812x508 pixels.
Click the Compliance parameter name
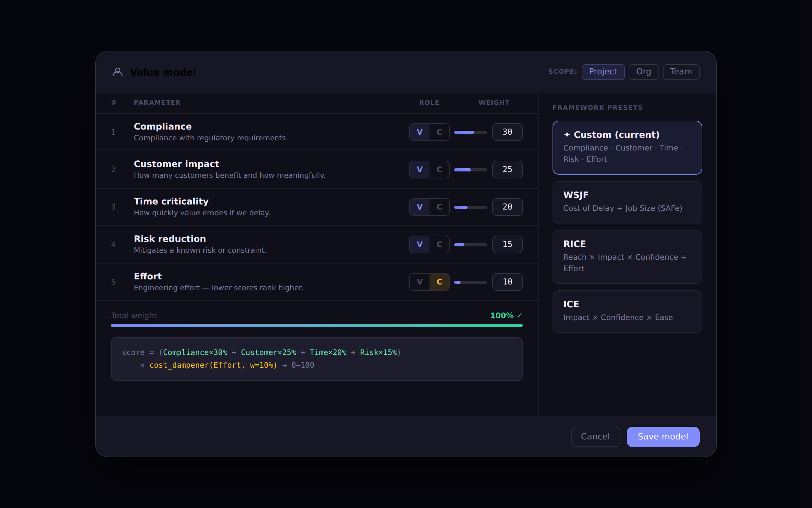(163, 127)
